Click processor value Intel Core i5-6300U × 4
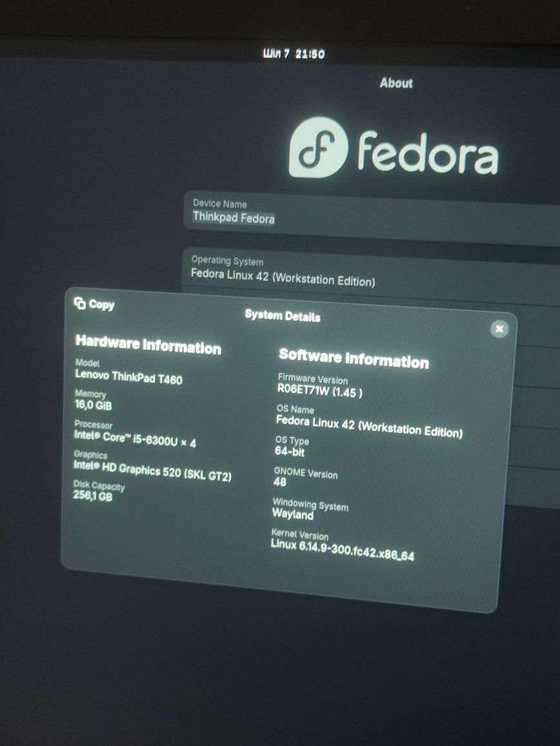Viewport: 560px width, 746px height. [135, 439]
